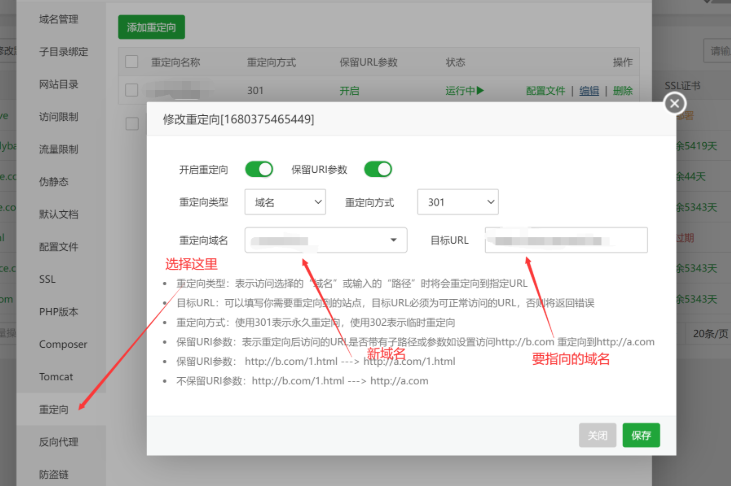Close the redirect dialog with X icon
The image size is (731, 487).
(x=675, y=103)
